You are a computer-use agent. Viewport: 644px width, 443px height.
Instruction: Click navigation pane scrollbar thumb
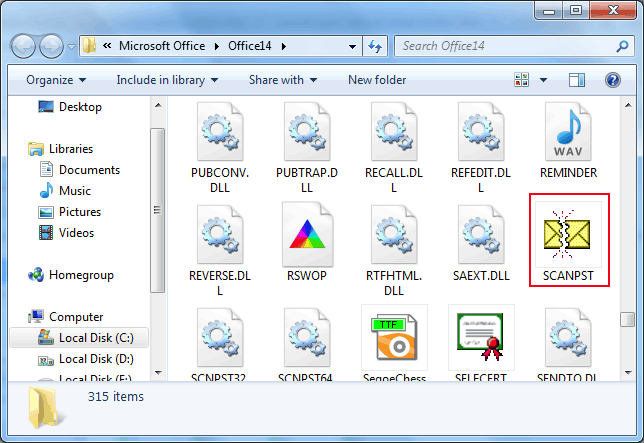point(157,210)
